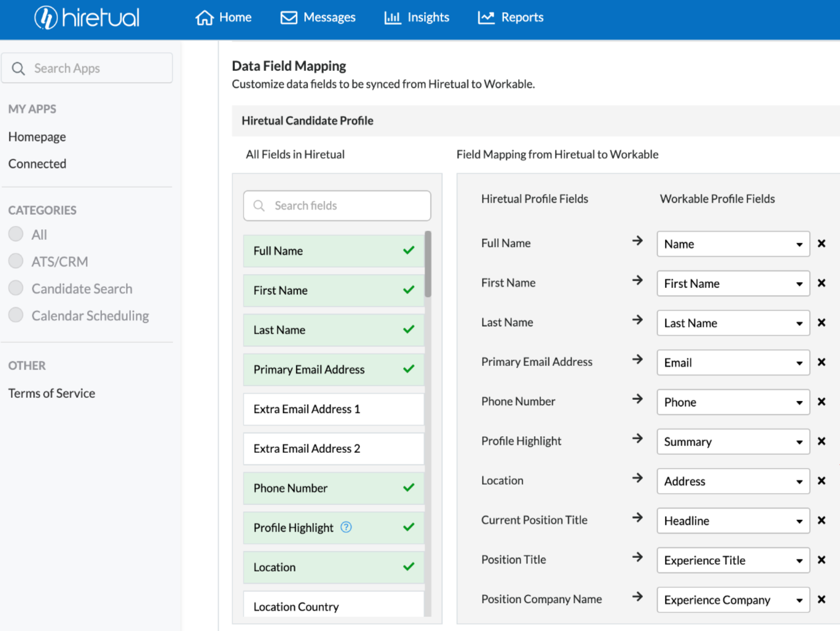The image size is (840, 631).
Task: Click the Profile Highlight help icon
Action: 346,527
